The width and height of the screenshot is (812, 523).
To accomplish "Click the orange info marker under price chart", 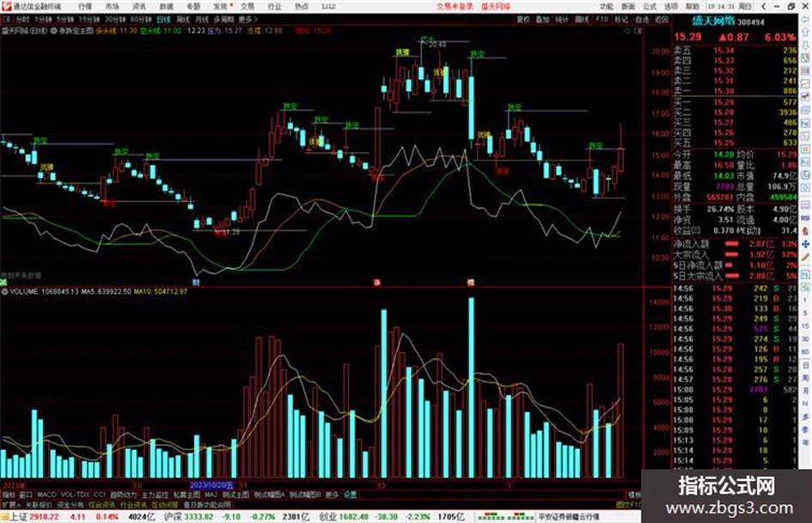I will (x=470, y=283).
